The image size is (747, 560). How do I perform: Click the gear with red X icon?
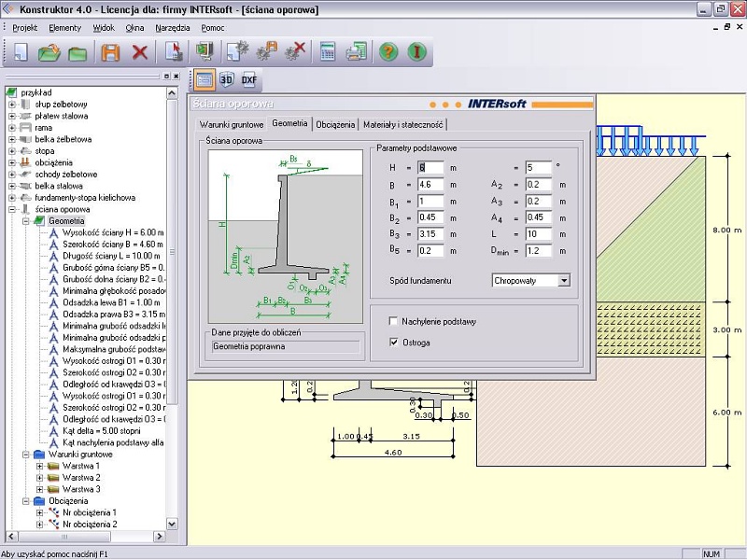coord(295,51)
